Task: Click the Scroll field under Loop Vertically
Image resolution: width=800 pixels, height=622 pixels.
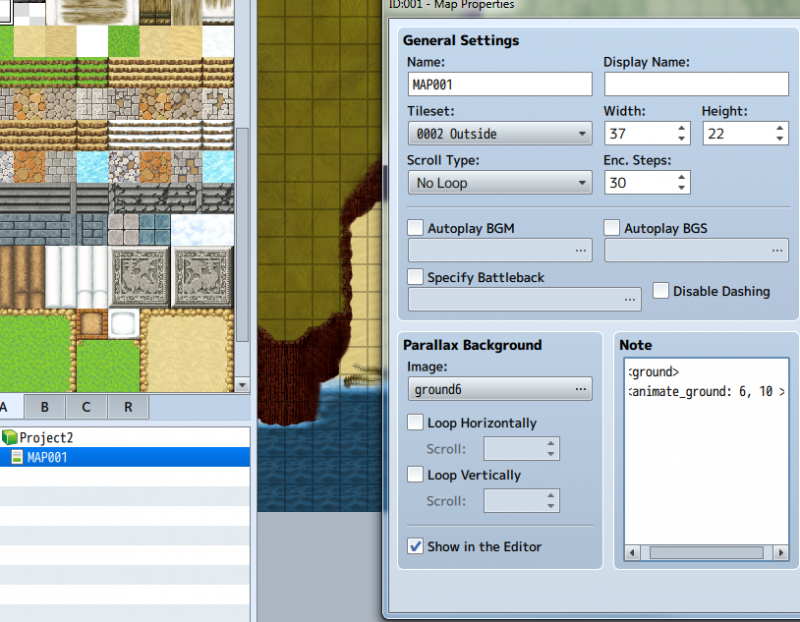Action: 521,501
